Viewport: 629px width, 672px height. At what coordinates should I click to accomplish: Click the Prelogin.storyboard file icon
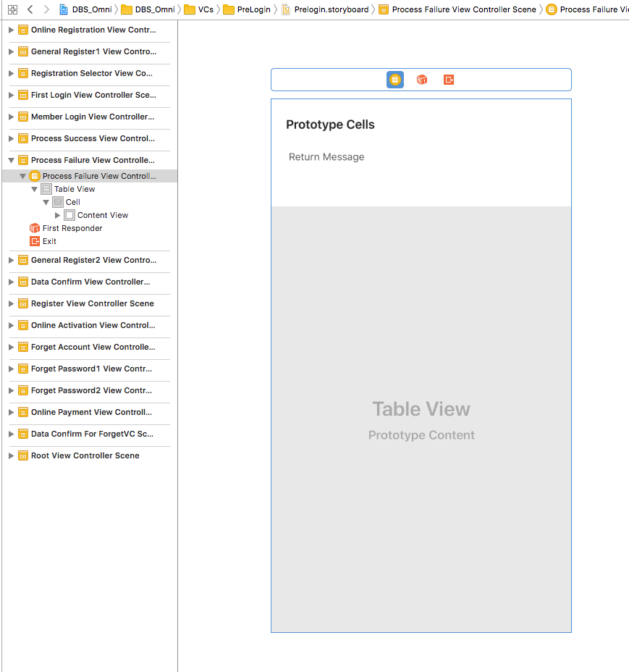286,9
